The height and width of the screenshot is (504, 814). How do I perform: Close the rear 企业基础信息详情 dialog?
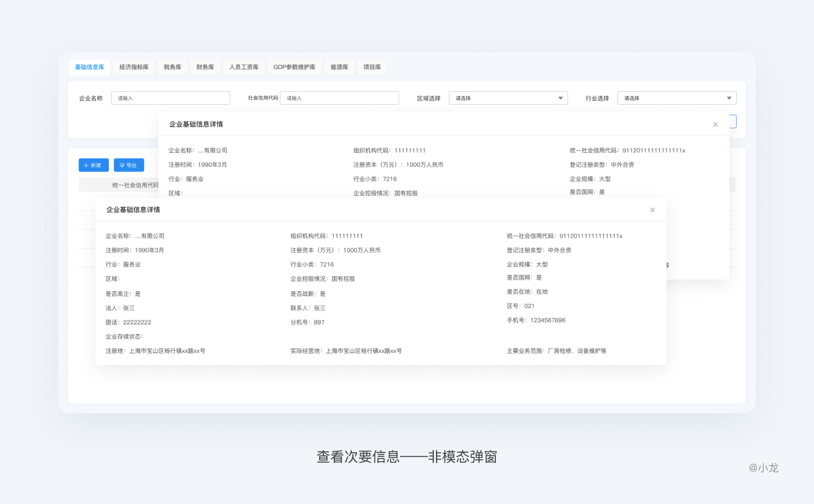tap(715, 124)
